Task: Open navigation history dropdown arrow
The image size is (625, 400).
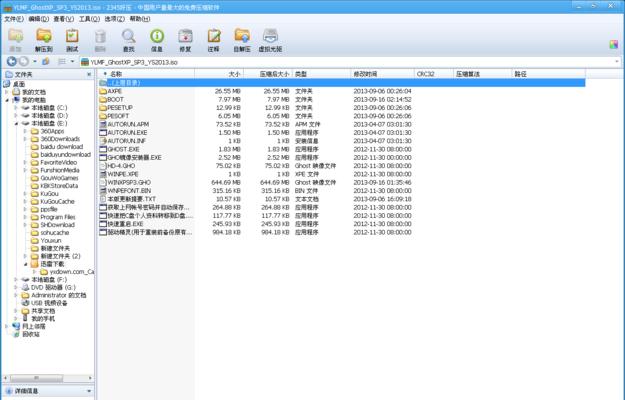Action: tap(35, 62)
